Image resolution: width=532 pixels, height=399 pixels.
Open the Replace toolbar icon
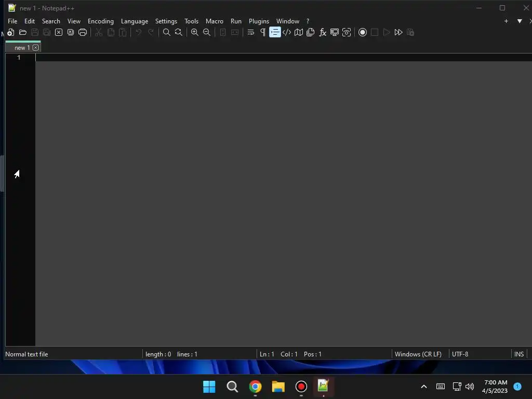[179, 32]
